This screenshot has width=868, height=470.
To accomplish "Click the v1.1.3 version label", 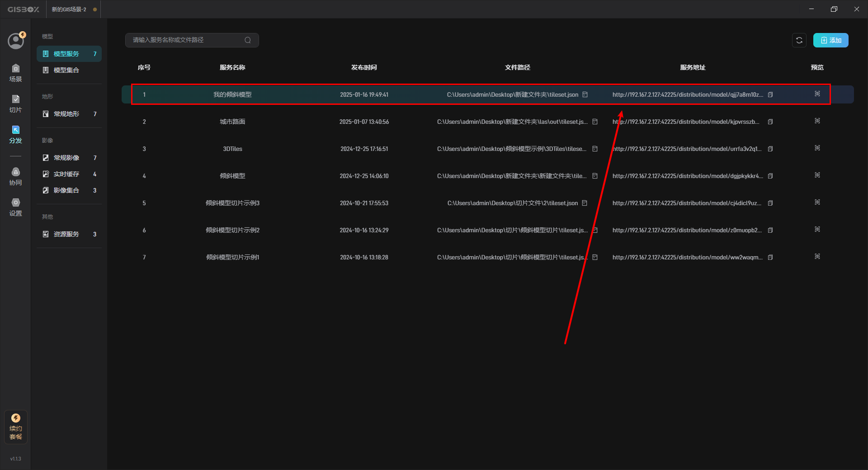I will 15,459.
